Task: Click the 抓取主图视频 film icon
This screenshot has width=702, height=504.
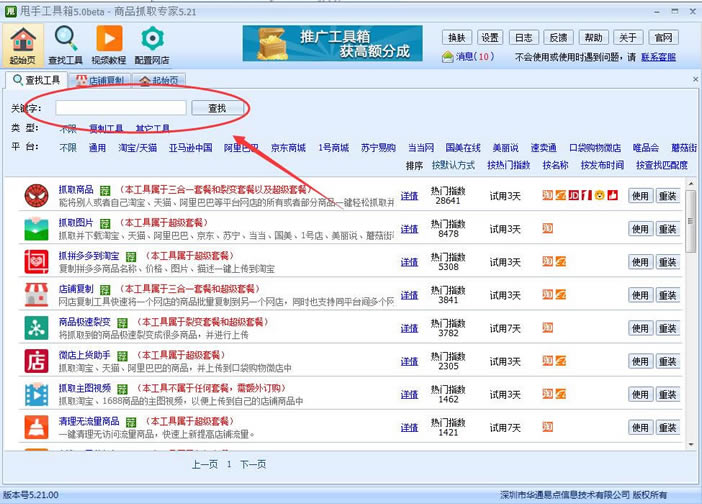Action: tap(37, 394)
